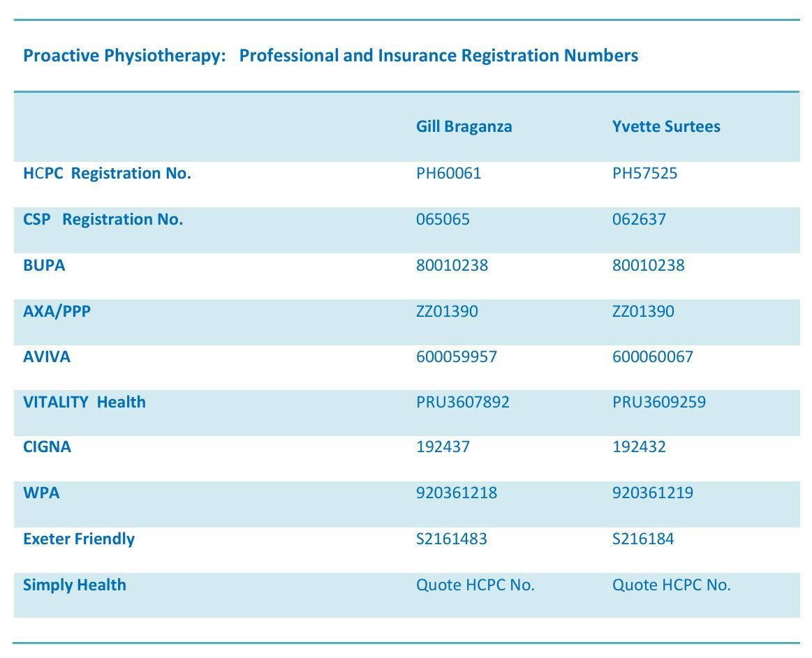This screenshot has height=658, width=812.
Task: Click the AVIVA number 600060067
Action: 653,357
